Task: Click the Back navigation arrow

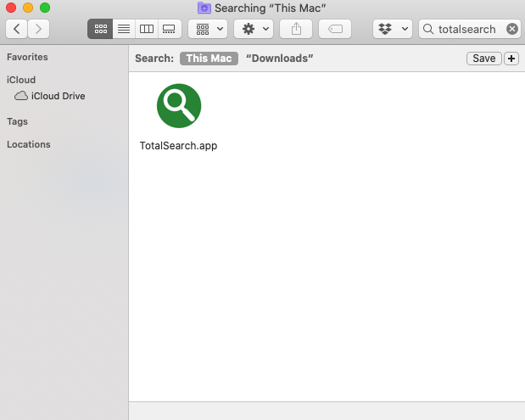Action: [x=17, y=29]
